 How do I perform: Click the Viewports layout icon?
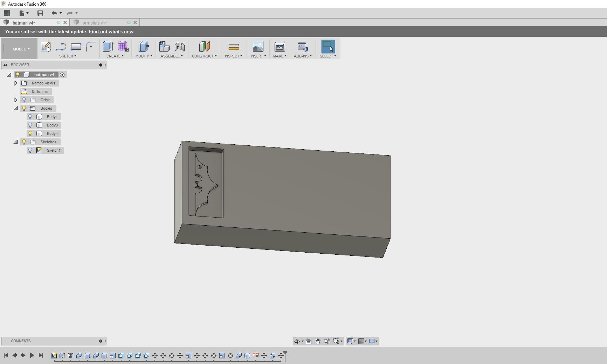(x=372, y=341)
